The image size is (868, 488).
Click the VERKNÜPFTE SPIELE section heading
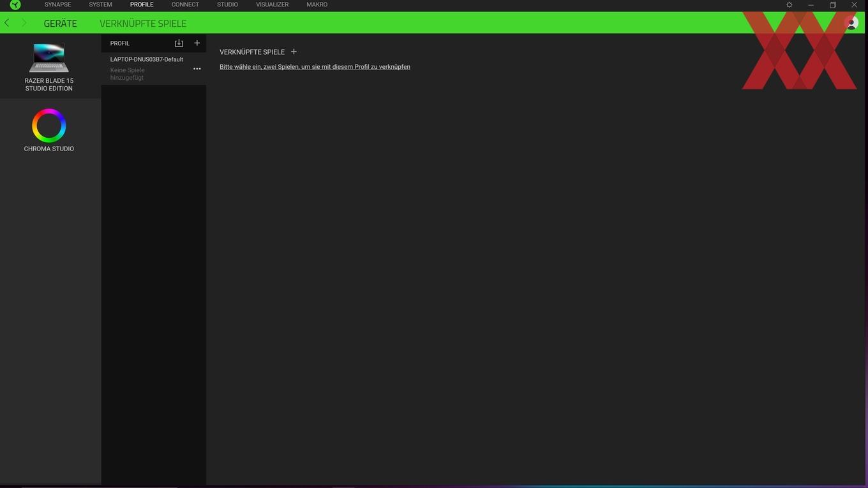pyautogui.click(x=252, y=52)
